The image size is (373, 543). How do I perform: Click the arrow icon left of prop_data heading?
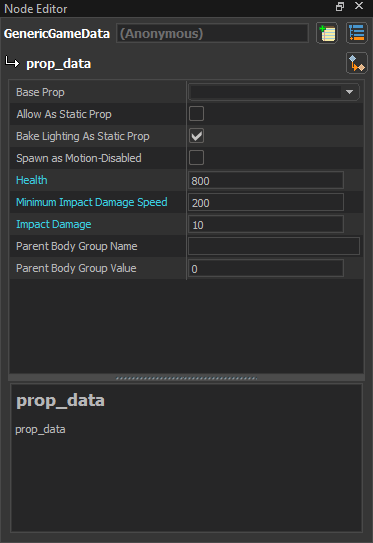coord(12,62)
